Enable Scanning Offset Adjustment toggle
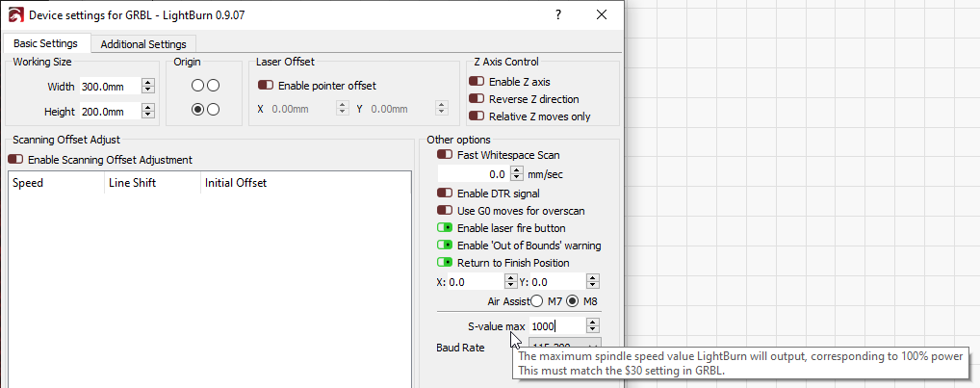 click(15, 160)
